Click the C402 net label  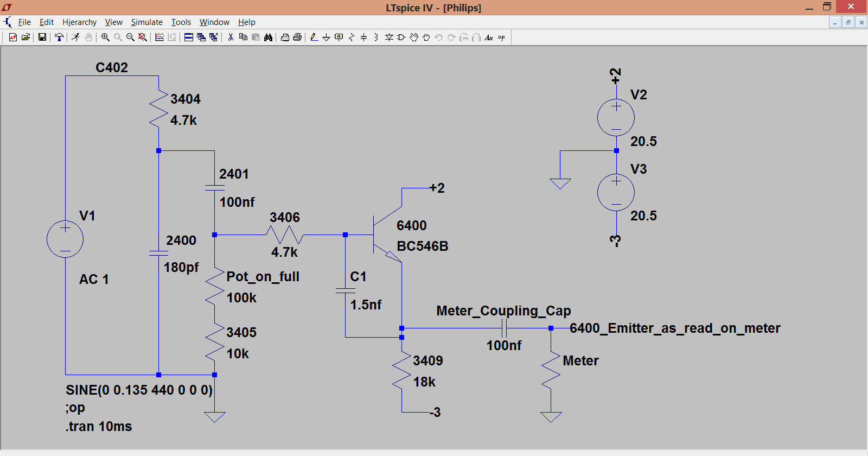[x=112, y=67]
